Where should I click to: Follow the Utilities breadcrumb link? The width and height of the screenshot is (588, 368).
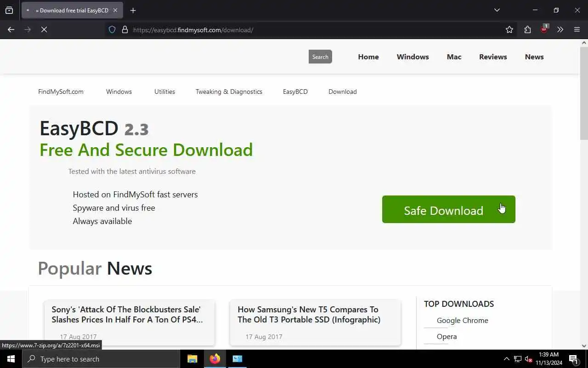pyautogui.click(x=164, y=92)
